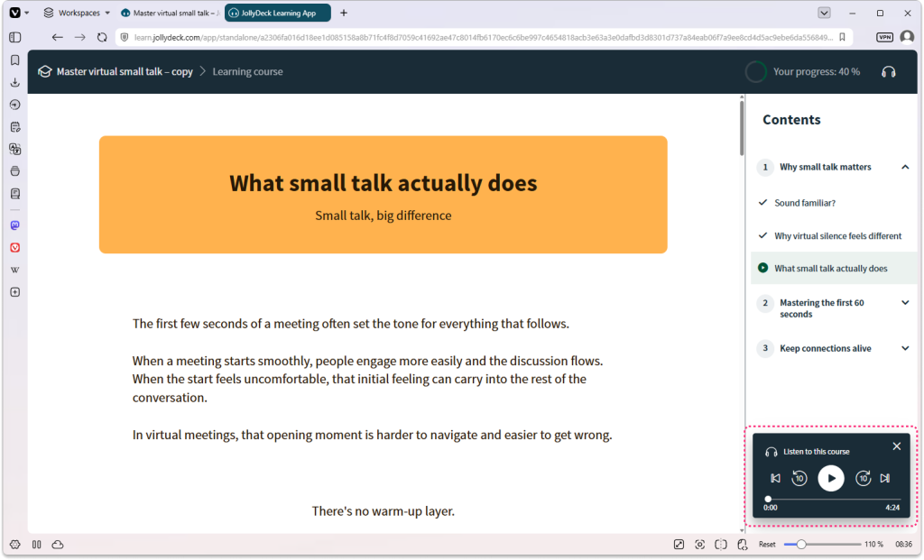Bookmark this page from address bar
The image size is (924, 560).
coord(842,37)
